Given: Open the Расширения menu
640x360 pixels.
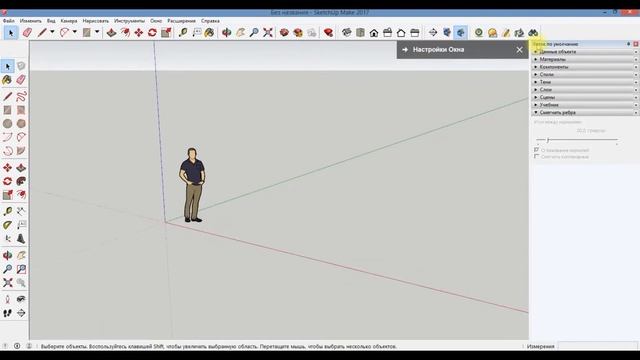Looking at the screenshot, I should click(x=181, y=21).
